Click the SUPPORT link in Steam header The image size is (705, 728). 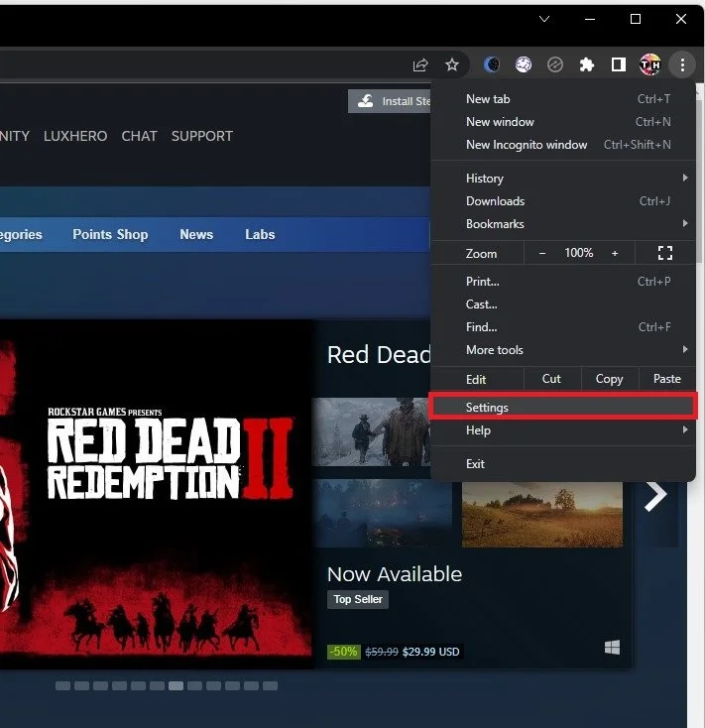202,136
